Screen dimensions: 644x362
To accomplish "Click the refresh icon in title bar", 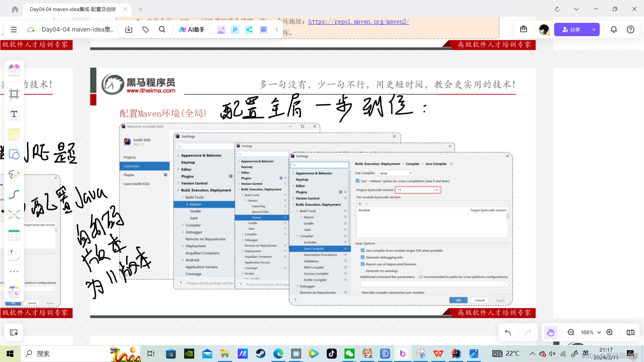I will pos(557,9).
